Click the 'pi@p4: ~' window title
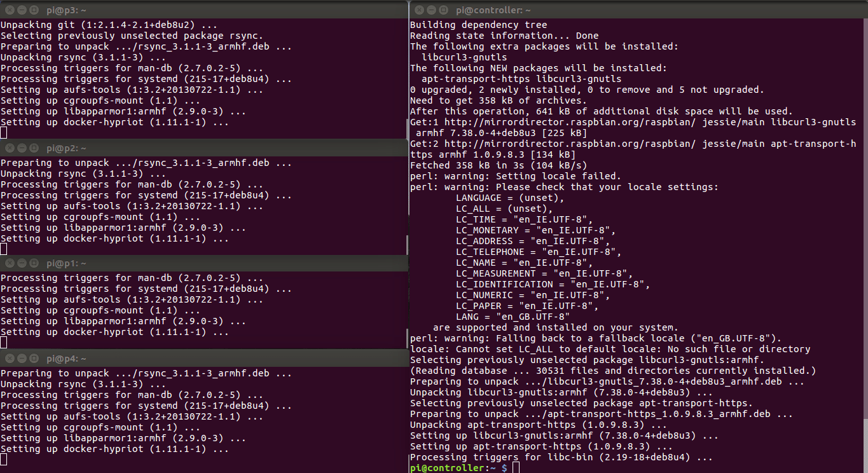 (65, 359)
